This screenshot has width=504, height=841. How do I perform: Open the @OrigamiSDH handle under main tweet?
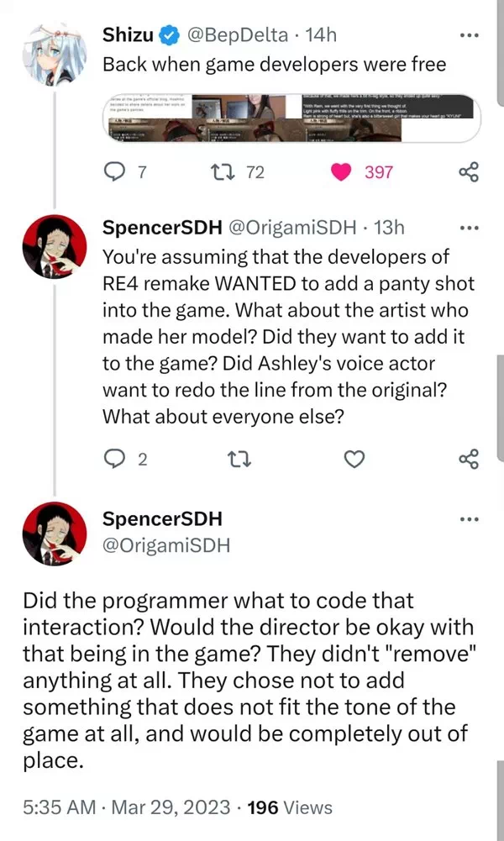click(x=165, y=545)
